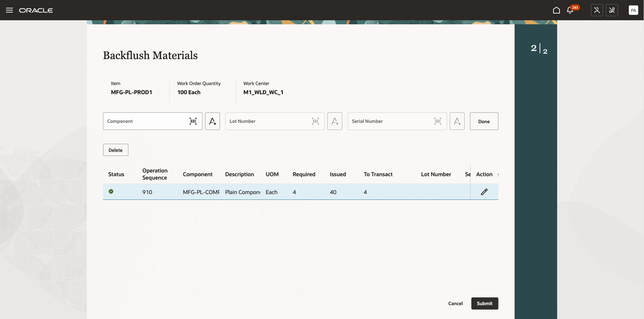Click the Delete button
Screen dimensions: 644x319
pos(116,150)
